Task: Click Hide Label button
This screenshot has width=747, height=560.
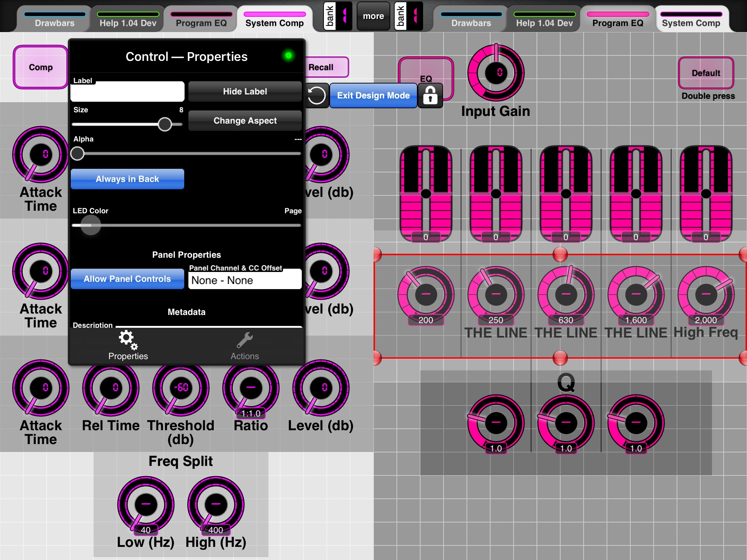Action: (x=245, y=92)
